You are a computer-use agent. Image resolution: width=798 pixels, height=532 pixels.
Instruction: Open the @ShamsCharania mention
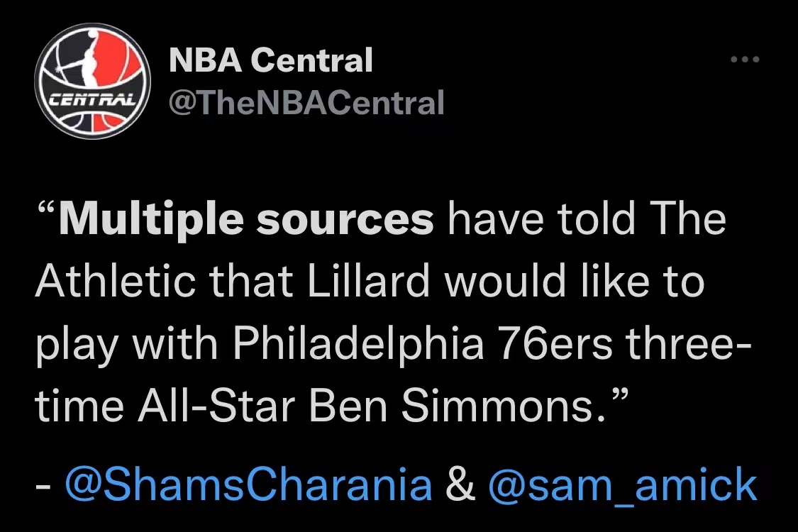click(248, 484)
